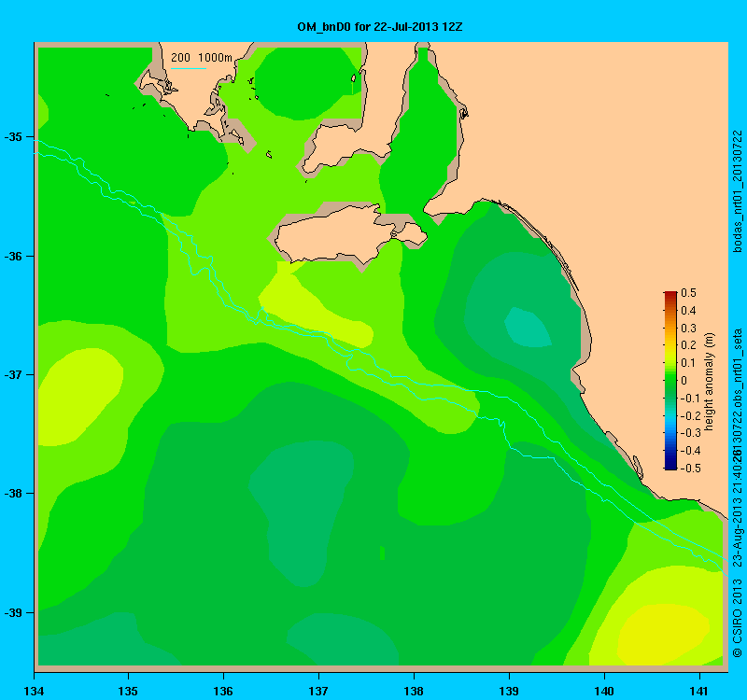Image resolution: width=747 pixels, height=700 pixels.
Task: Click the latitude label -35
Action: 13,137
